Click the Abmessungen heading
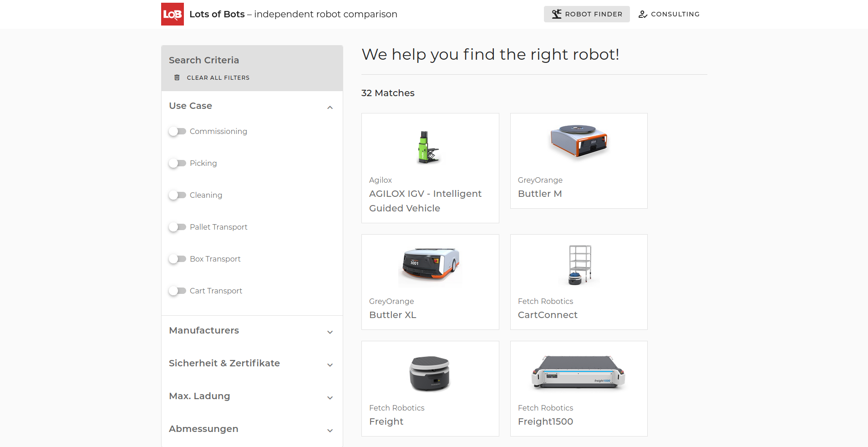 pyautogui.click(x=203, y=429)
